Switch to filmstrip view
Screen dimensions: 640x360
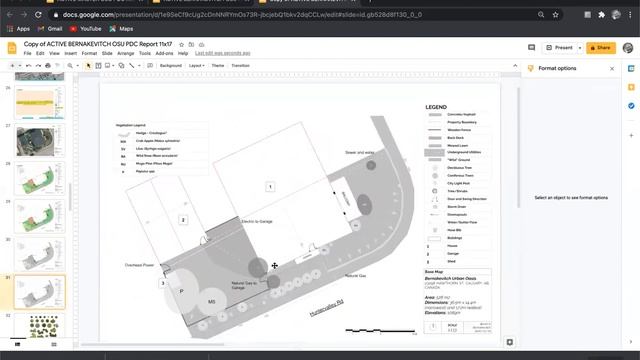click(18, 344)
